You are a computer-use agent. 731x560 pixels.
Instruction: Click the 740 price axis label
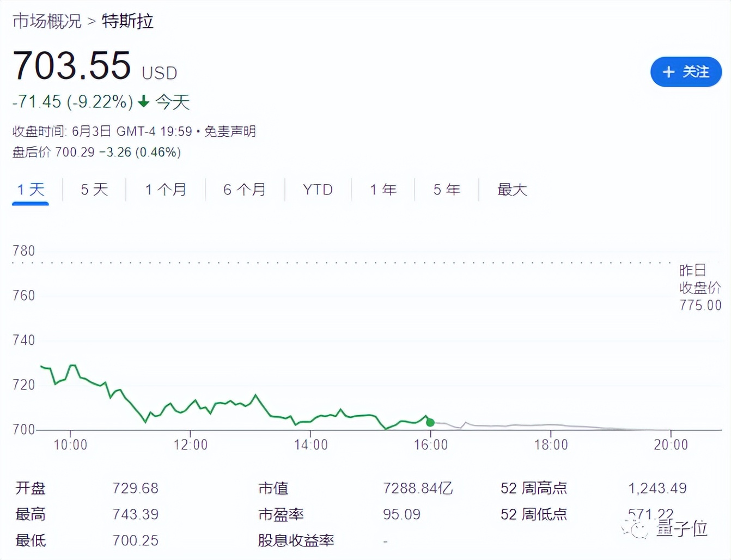click(x=23, y=340)
